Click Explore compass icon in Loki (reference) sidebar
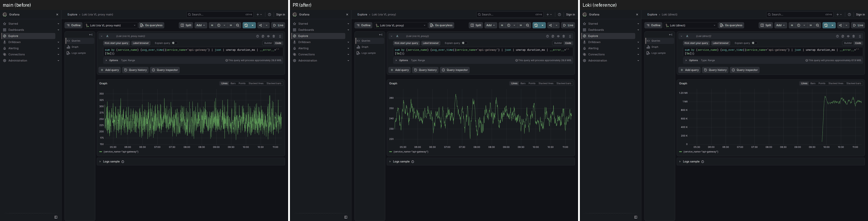 point(584,36)
